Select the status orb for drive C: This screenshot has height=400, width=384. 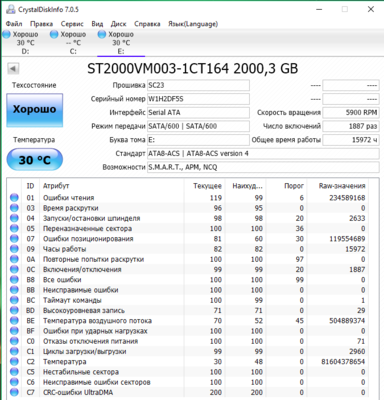click(54, 34)
